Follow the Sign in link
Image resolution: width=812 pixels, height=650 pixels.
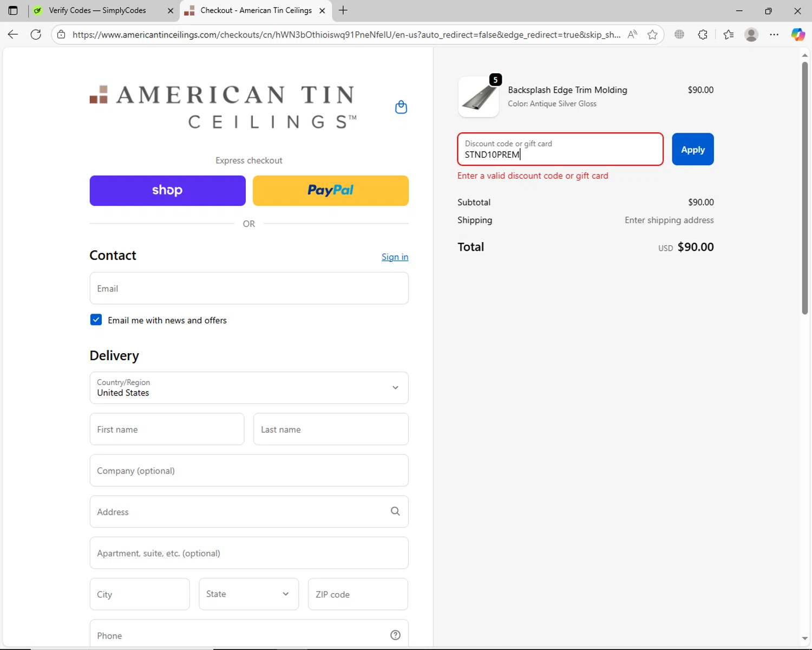(395, 257)
